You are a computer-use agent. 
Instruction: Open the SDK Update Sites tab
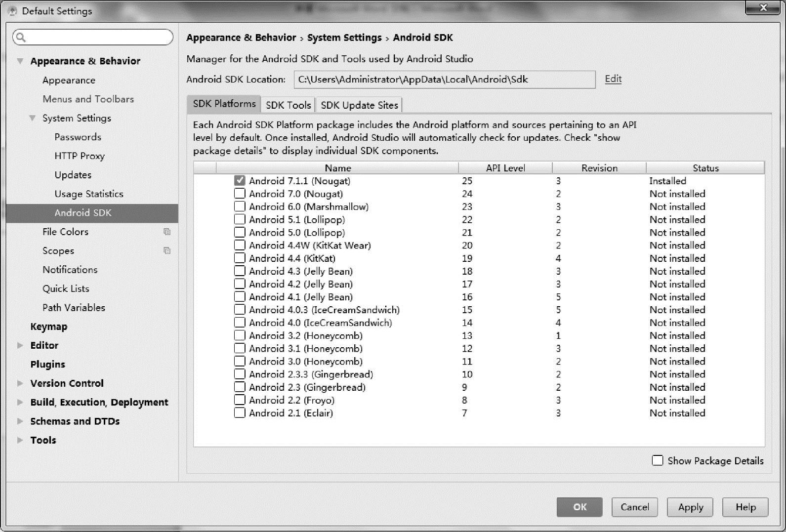(359, 105)
